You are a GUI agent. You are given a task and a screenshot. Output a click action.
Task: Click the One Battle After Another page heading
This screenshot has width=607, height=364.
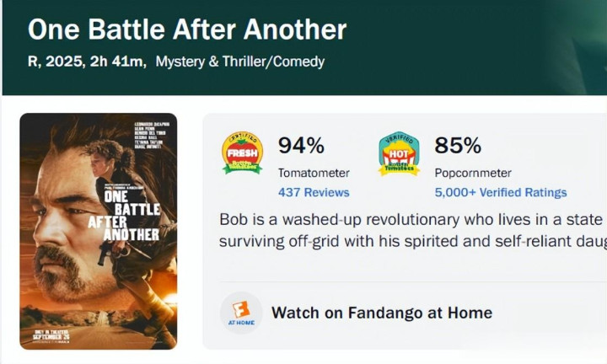pyautogui.click(x=187, y=30)
